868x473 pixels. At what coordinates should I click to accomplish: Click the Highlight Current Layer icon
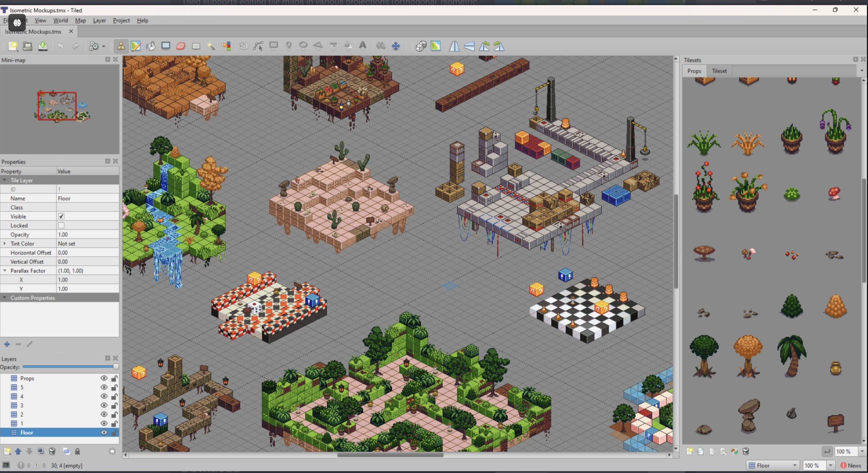[112, 451]
